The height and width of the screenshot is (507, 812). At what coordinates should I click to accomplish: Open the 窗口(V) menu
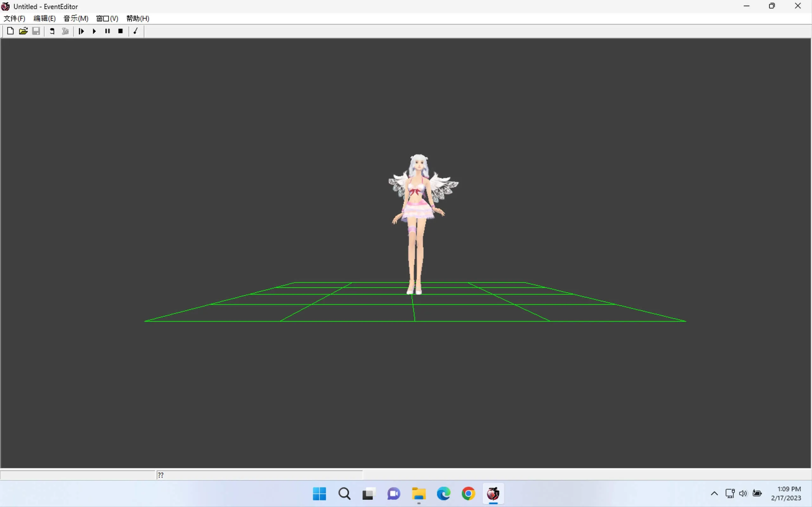pyautogui.click(x=107, y=18)
